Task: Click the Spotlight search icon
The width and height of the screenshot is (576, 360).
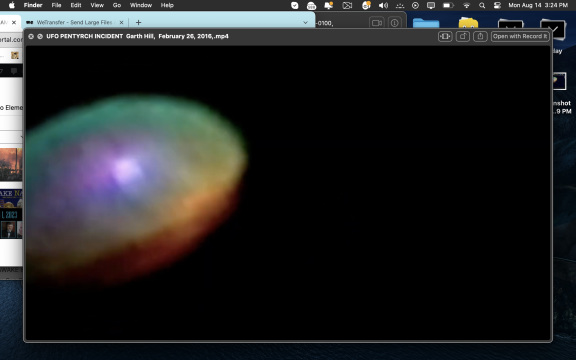Action: click(482, 5)
